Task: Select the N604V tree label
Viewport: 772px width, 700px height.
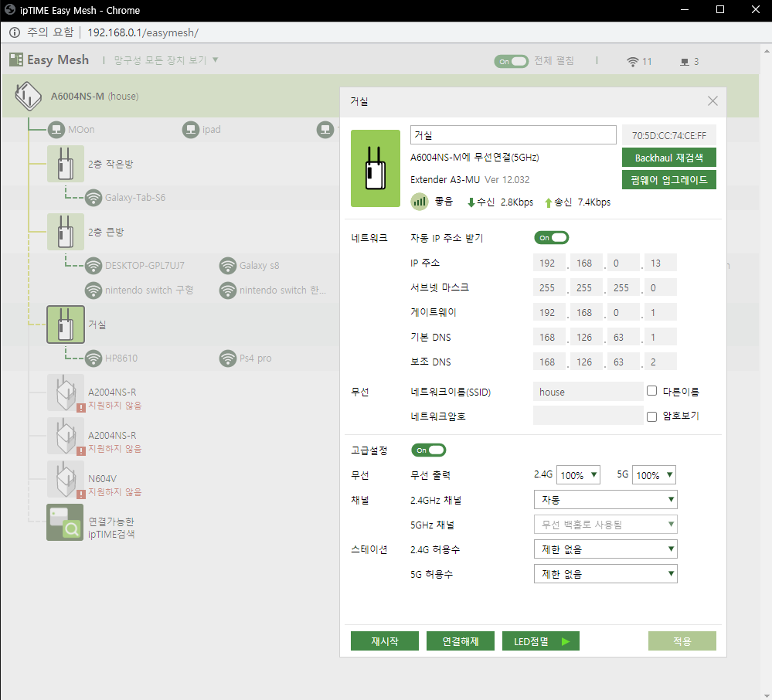Action: (x=103, y=479)
